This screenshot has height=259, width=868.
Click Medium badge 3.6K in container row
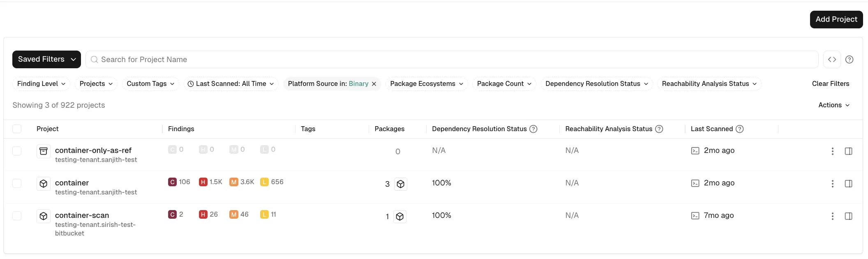click(242, 182)
